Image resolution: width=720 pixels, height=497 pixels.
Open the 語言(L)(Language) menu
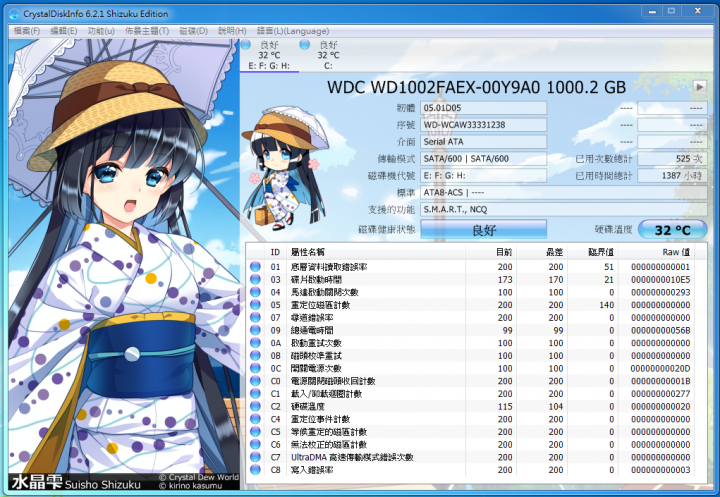pos(292,31)
